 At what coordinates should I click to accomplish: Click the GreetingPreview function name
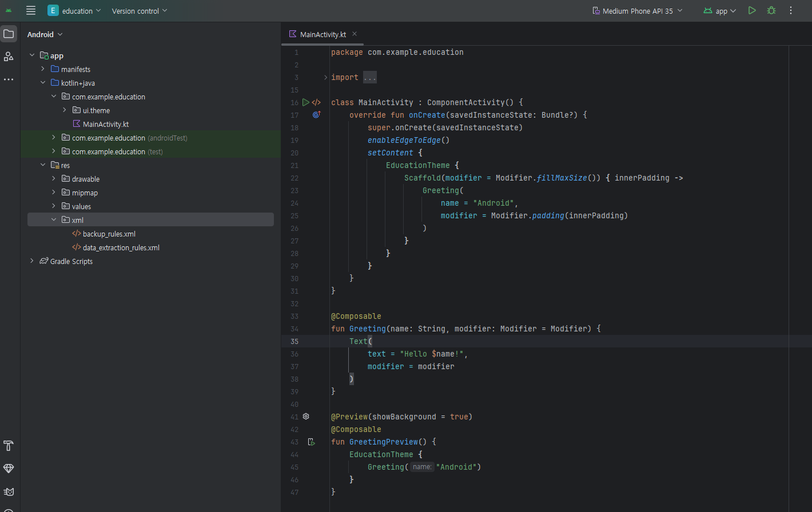click(384, 442)
